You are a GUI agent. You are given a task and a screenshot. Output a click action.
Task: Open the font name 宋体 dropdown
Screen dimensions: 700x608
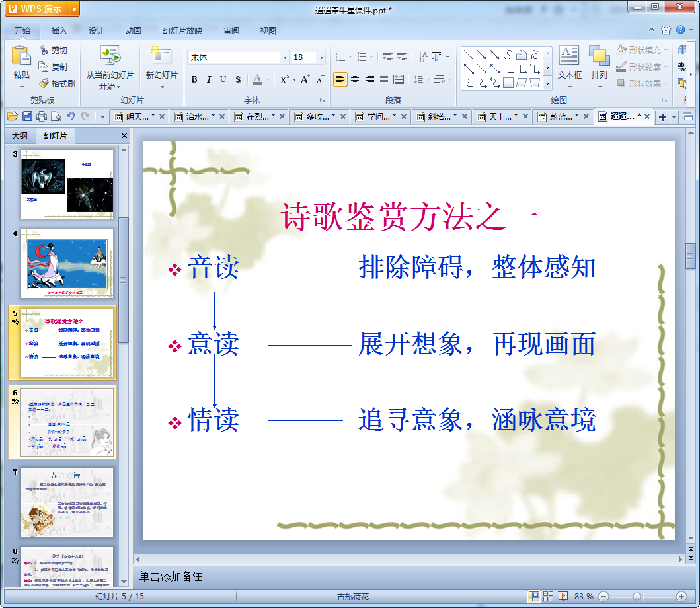(x=285, y=57)
